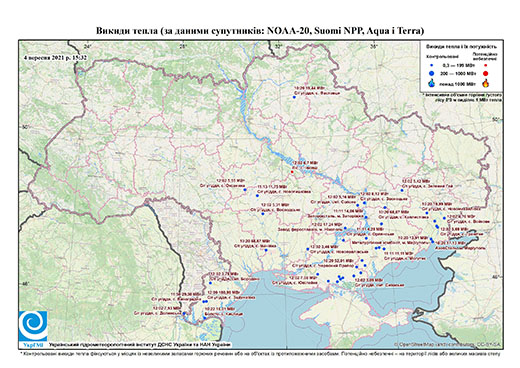The image size is (520, 368).
Task: Click the map title text
Action: [x=260, y=31]
